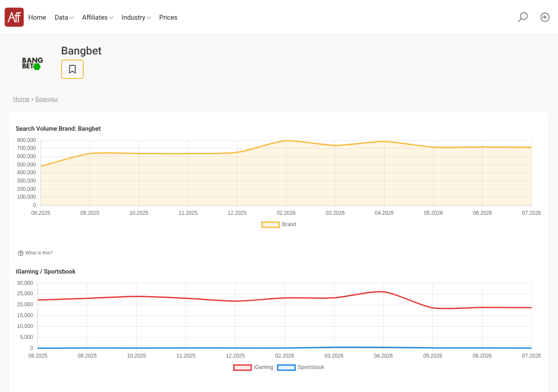
Task: Bookmark the Bangbet brand
Action: pos(72,69)
